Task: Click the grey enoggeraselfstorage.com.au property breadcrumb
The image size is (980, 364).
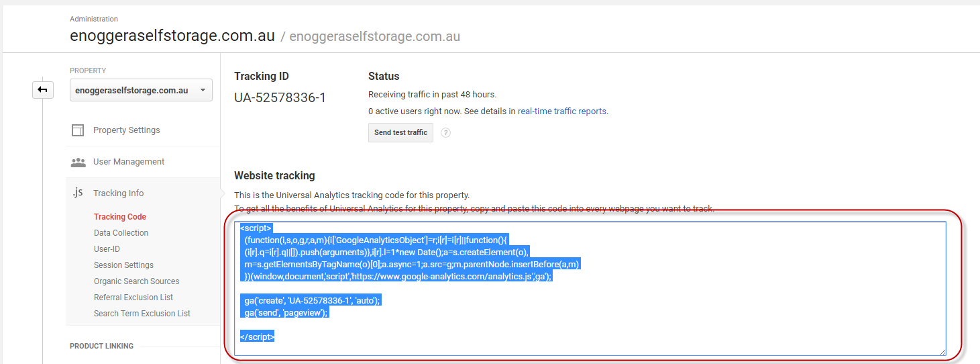Action: click(x=375, y=37)
